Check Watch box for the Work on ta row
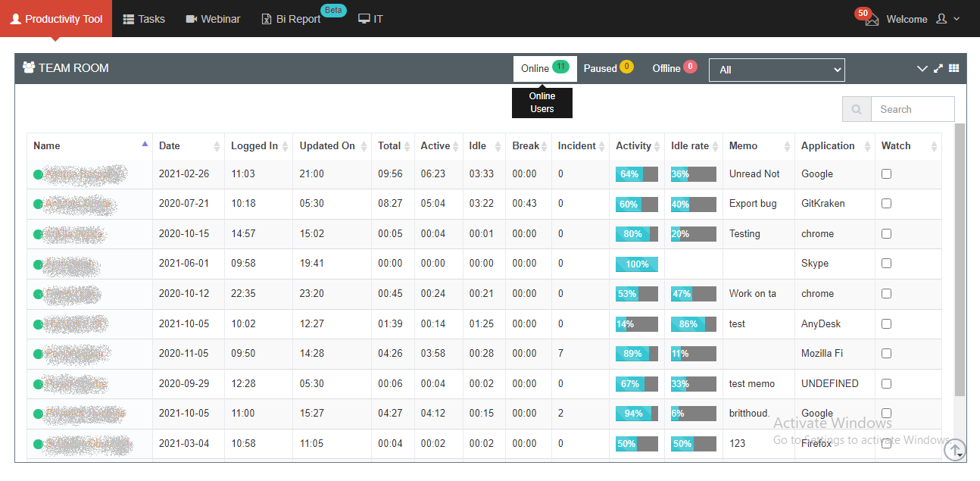Screen dimensions: 980x481 point(887,293)
